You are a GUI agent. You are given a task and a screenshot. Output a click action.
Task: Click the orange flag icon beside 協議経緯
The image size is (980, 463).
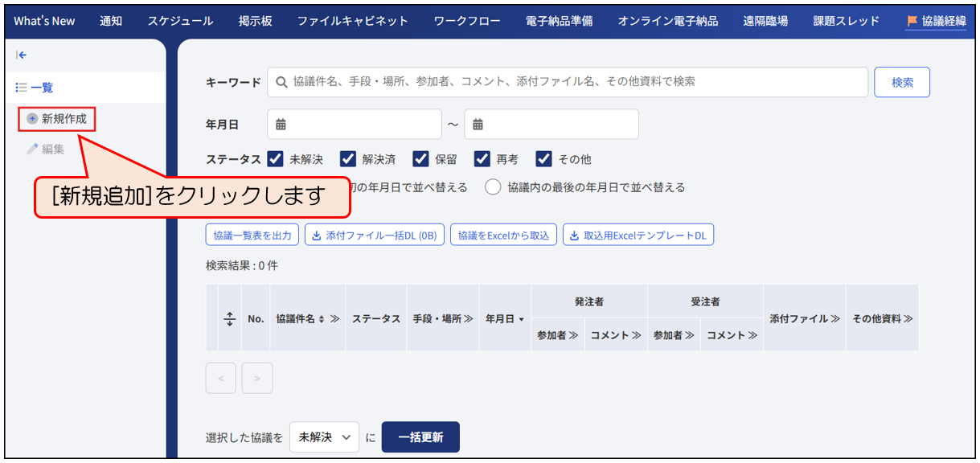912,21
